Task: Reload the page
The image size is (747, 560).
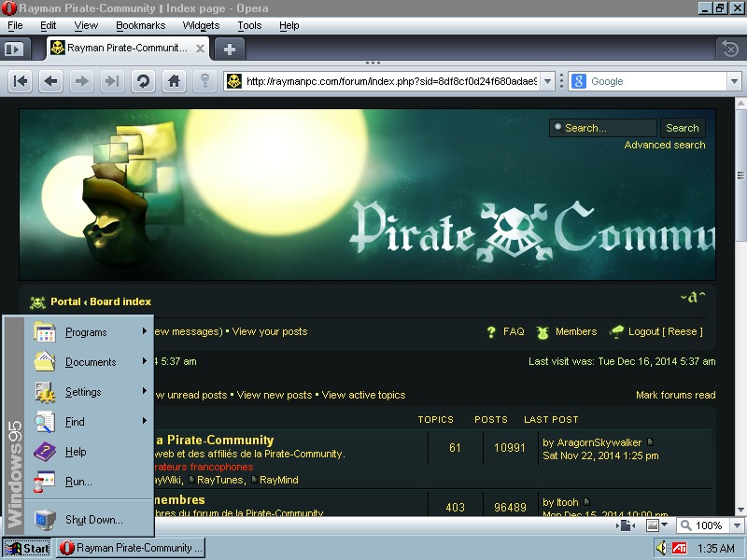Action: (x=143, y=81)
